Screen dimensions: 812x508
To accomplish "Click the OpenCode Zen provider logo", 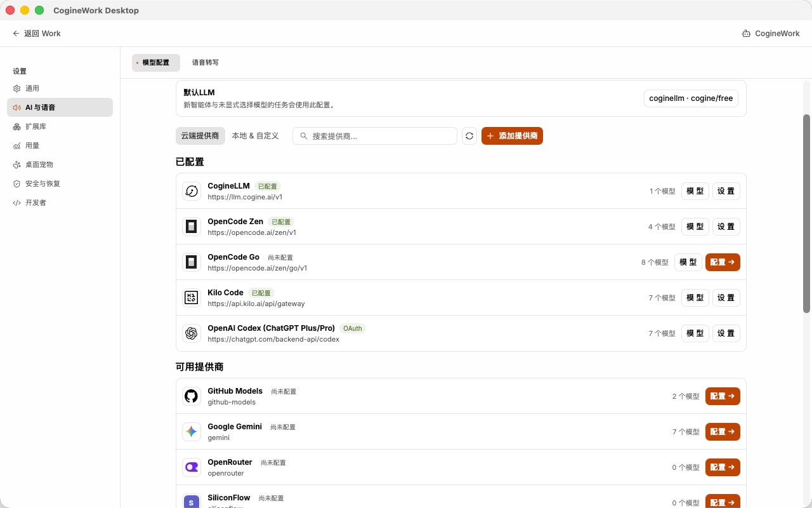I will coord(192,227).
